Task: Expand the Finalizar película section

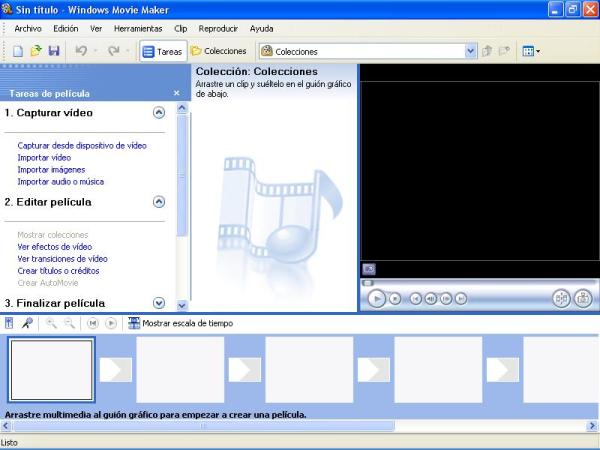Action: tap(158, 303)
